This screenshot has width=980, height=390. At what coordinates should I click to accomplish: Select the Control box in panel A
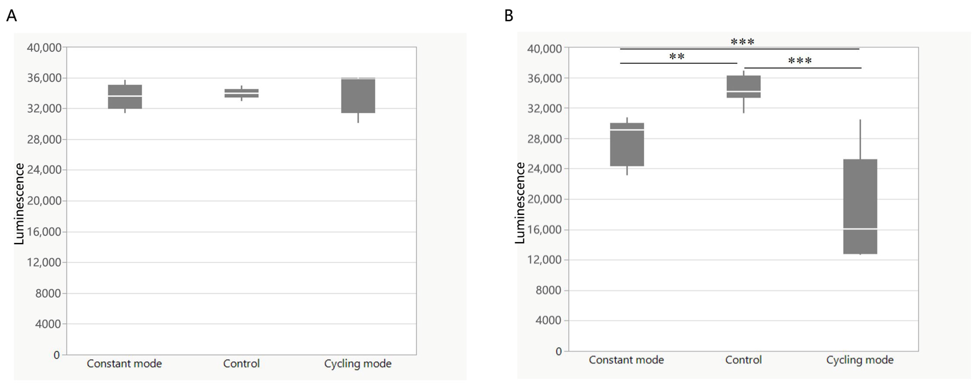[x=241, y=93]
